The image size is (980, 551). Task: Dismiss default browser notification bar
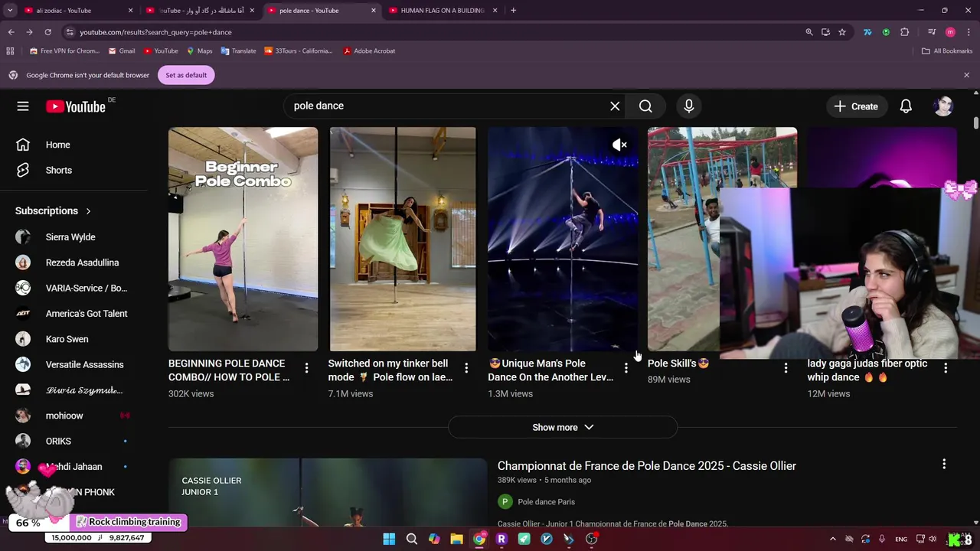click(966, 75)
